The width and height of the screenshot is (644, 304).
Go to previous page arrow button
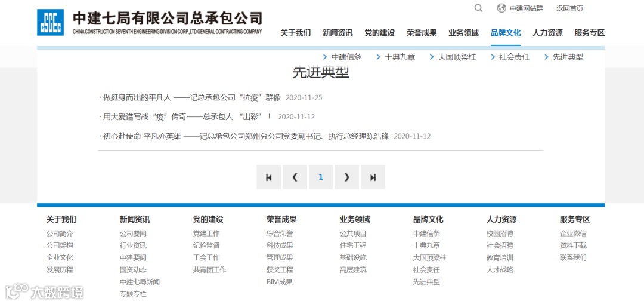295,177
